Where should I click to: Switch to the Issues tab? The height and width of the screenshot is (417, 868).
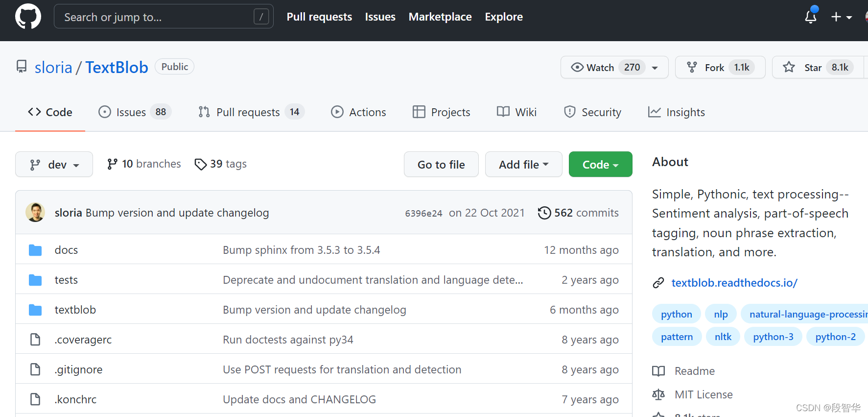pyautogui.click(x=135, y=112)
